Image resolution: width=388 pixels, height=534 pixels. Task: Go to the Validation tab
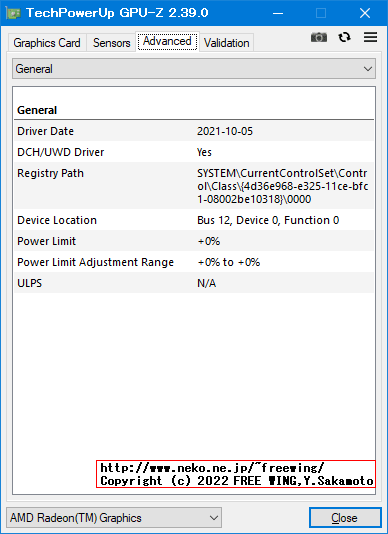[x=227, y=43]
